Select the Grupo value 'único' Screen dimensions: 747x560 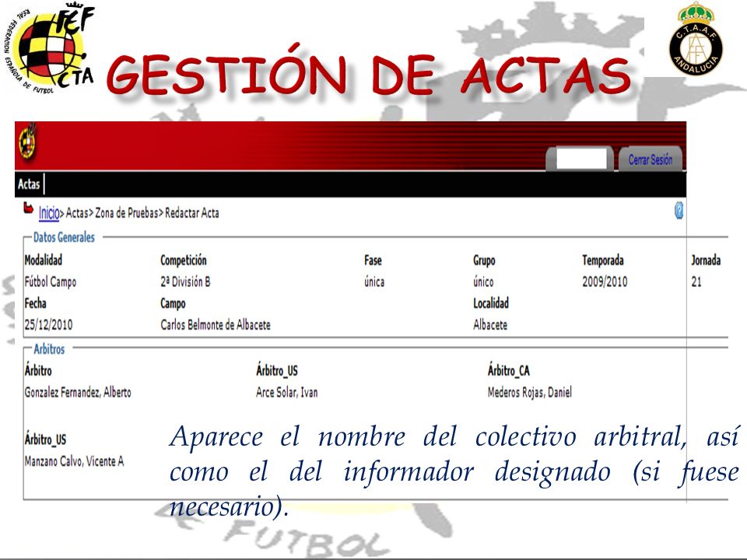[483, 282]
